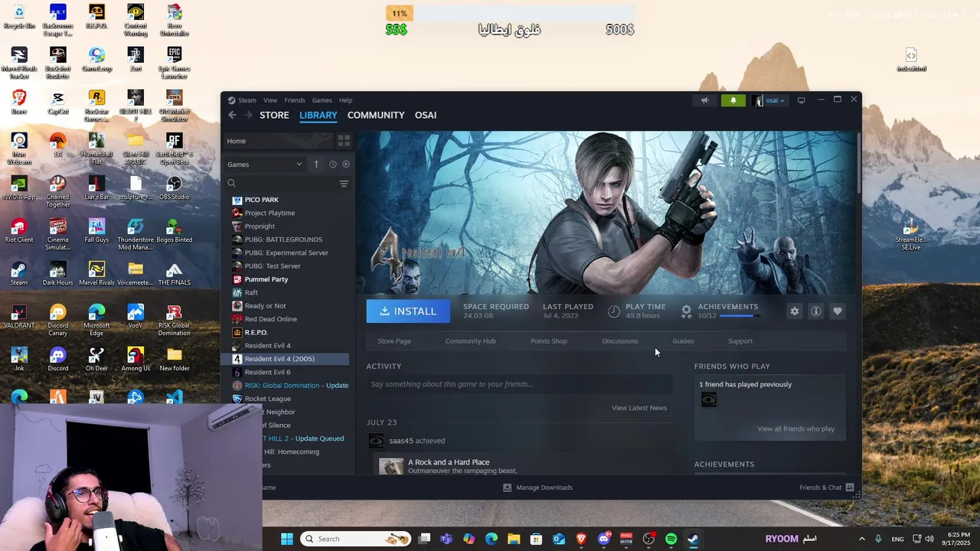Select PICO PARK in the game list

[x=261, y=200]
